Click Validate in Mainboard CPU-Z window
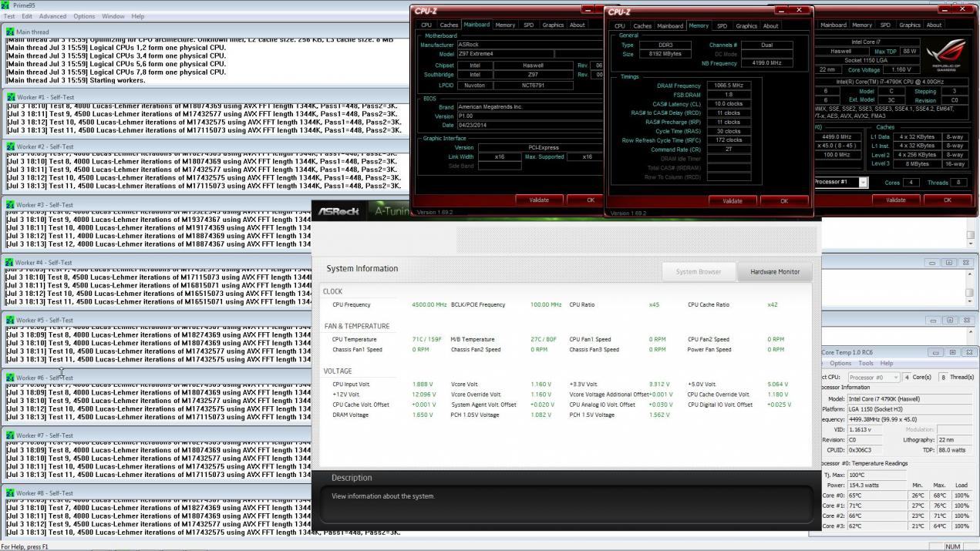This screenshot has width=980, height=551. tap(539, 200)
